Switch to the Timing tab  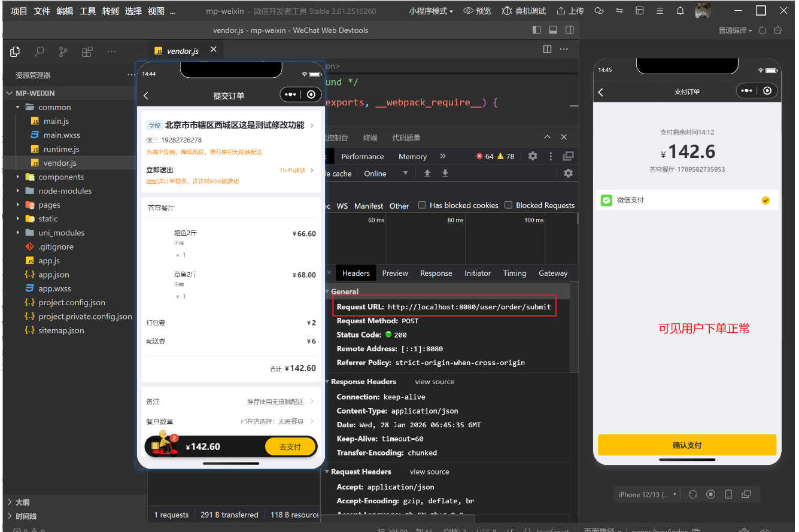click(x=515, y=273)
